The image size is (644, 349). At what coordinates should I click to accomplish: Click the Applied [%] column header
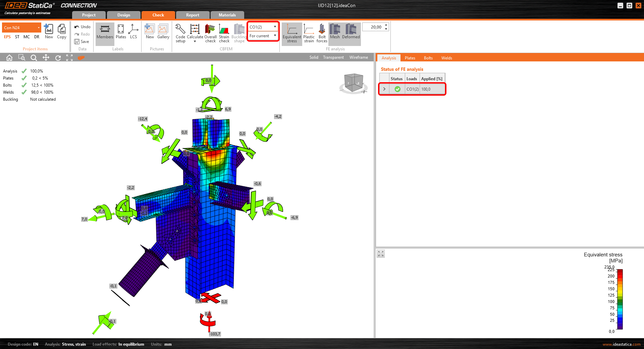pos(432,79)
